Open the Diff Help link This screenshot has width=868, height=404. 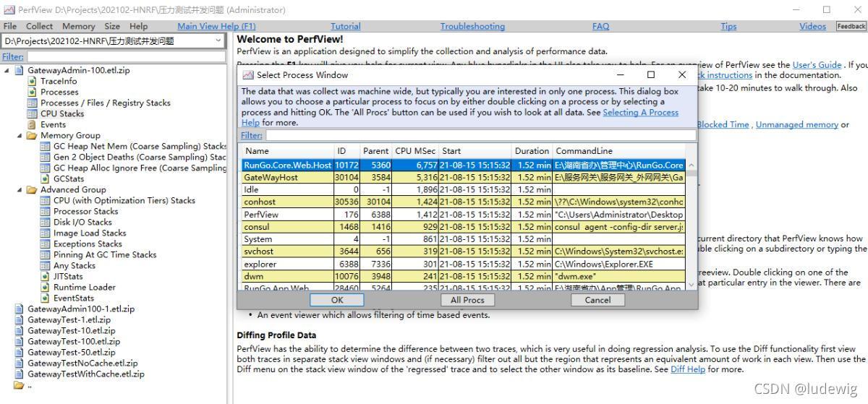coord(688,369)
